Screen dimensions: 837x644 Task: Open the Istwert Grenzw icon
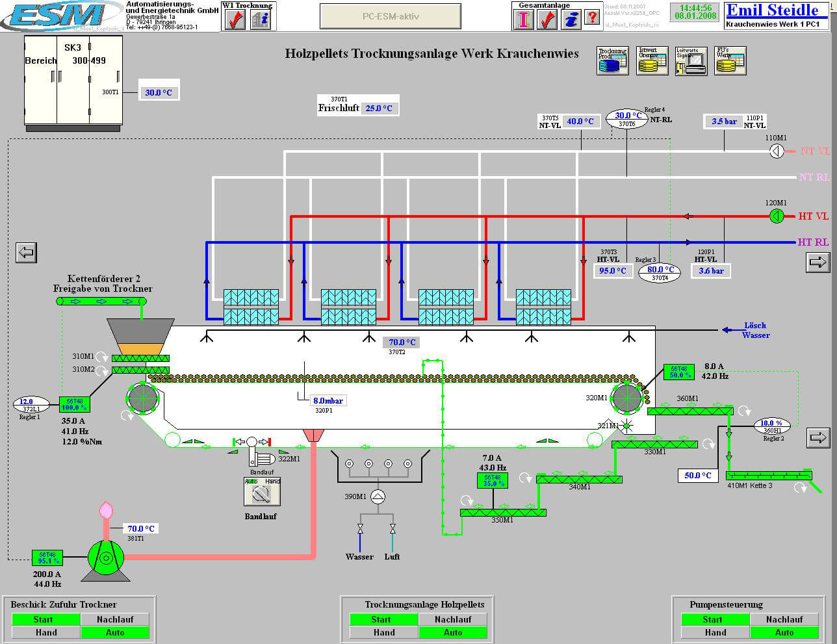(652, 60)
